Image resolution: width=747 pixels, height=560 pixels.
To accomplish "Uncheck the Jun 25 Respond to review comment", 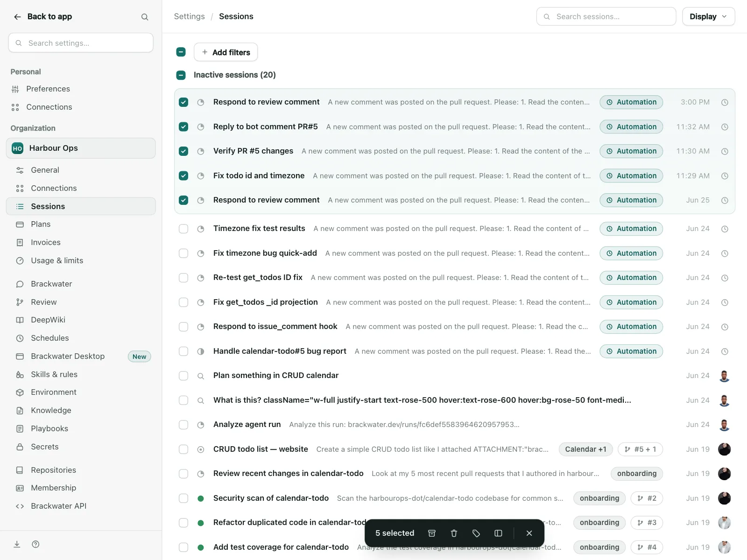I will [183, 200].
